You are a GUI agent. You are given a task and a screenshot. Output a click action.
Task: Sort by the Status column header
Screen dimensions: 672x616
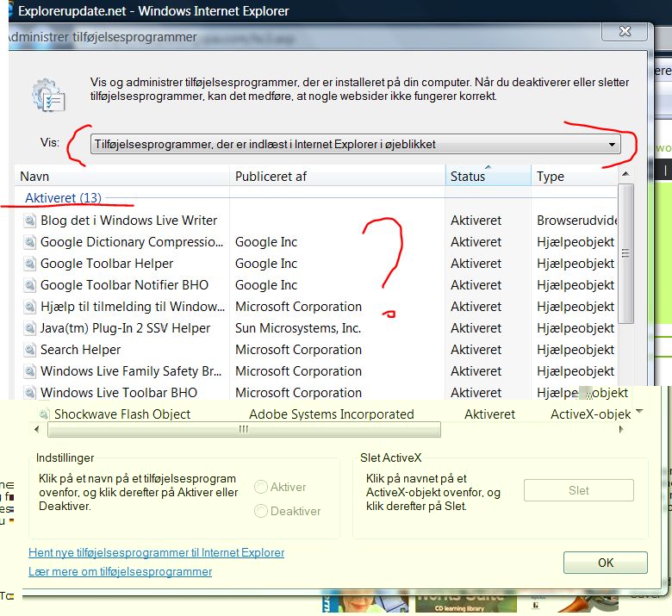click(488, 176)
